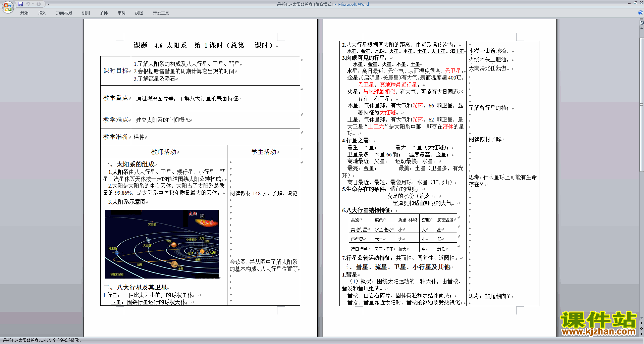The width and height of the screenshot is (644, 344).
Task: Click the text 了解各行星的特征
Action: 490,108
